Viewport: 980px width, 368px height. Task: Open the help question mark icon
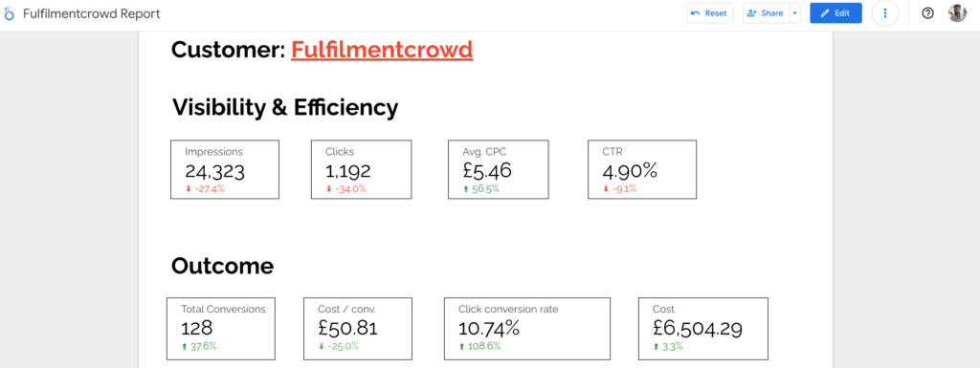[928, 13]
